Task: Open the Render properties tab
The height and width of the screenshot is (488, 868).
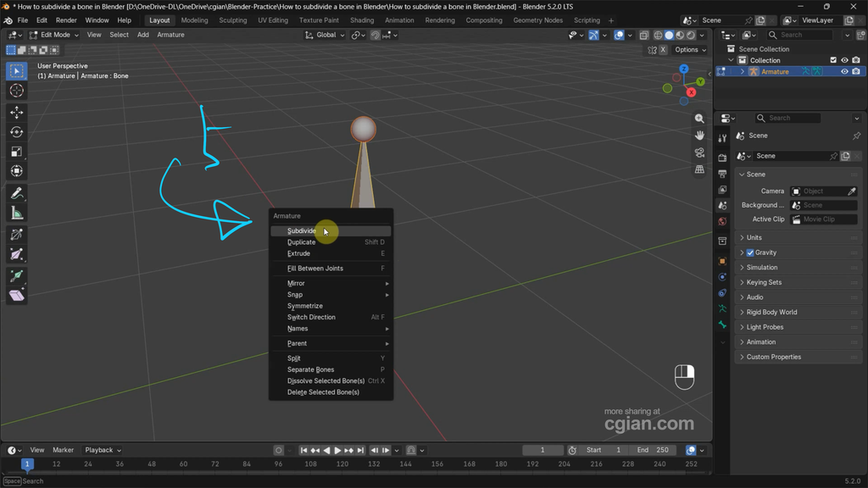Action: pyautogui.click(x=722, y=158)
